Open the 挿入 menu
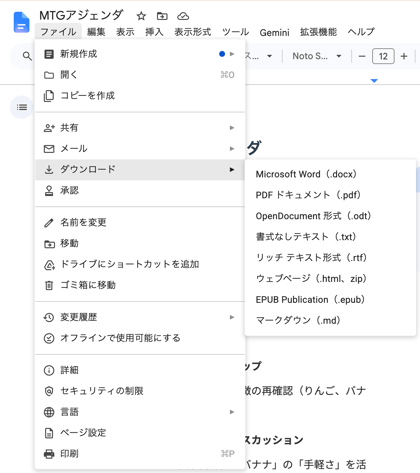 click(x=154, y=32)
